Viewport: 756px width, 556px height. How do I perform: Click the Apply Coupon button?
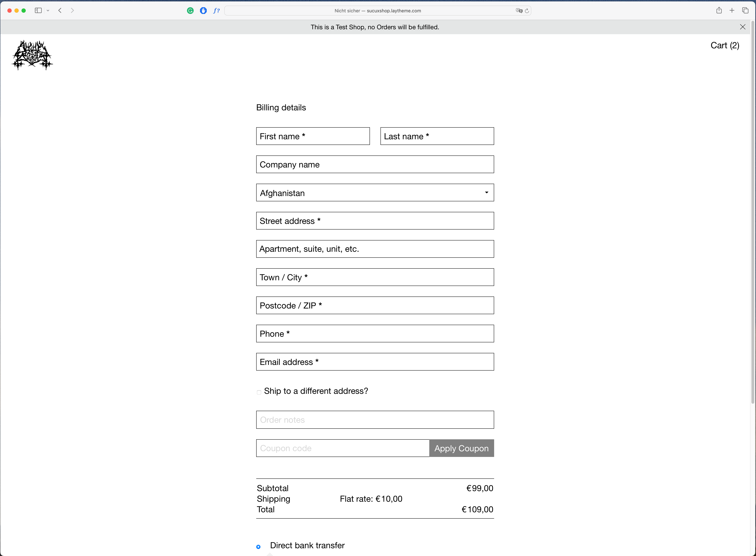461,448
